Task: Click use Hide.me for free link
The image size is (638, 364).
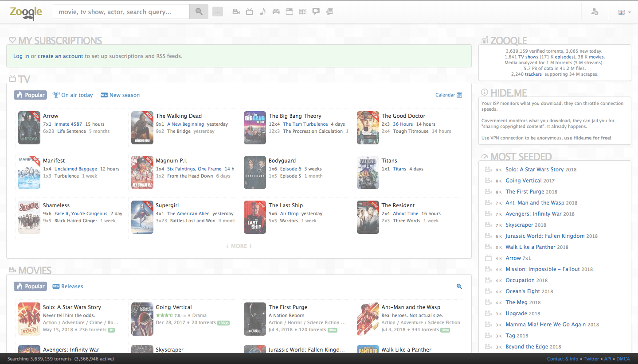Action: point(587,138)
